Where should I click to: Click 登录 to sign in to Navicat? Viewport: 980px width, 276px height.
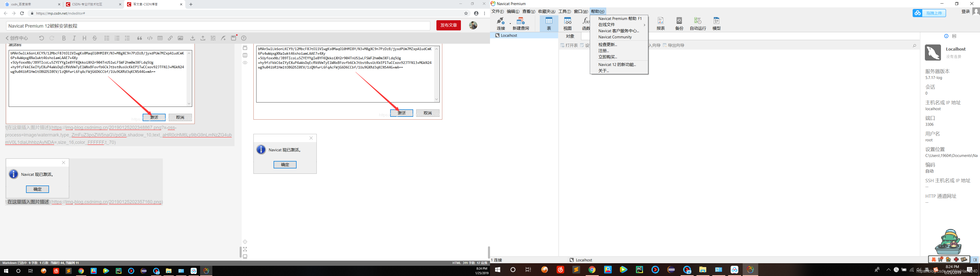pos(965,12)
